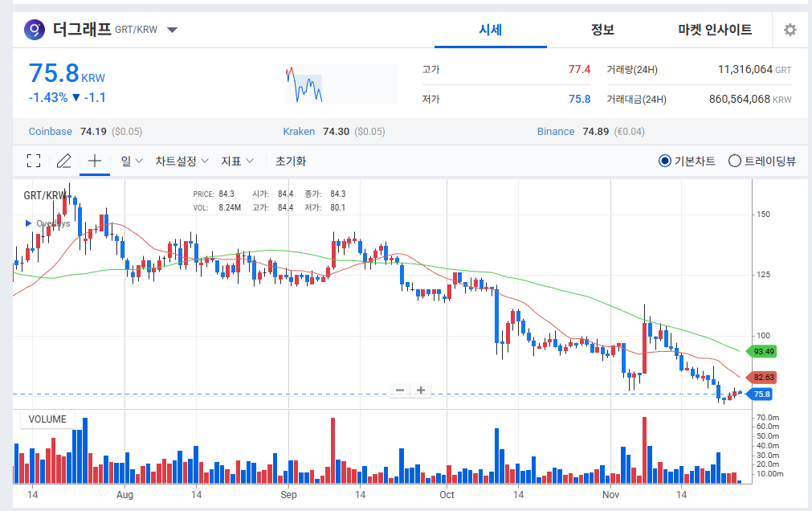Image resolution: width=812 pixels, height=511 pixels.
Task: Open the 일 timeframe dropdown
Action: coord(131,161)
